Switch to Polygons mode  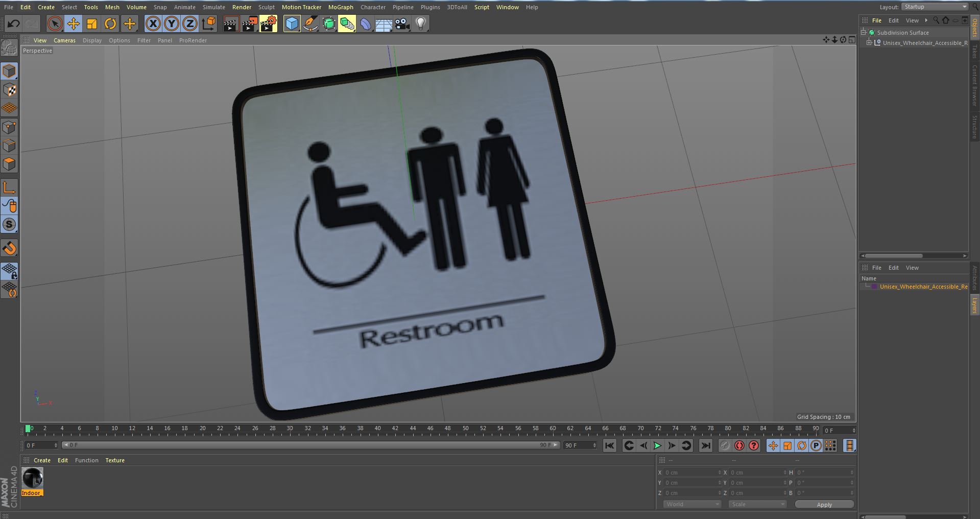pos(9,164)
